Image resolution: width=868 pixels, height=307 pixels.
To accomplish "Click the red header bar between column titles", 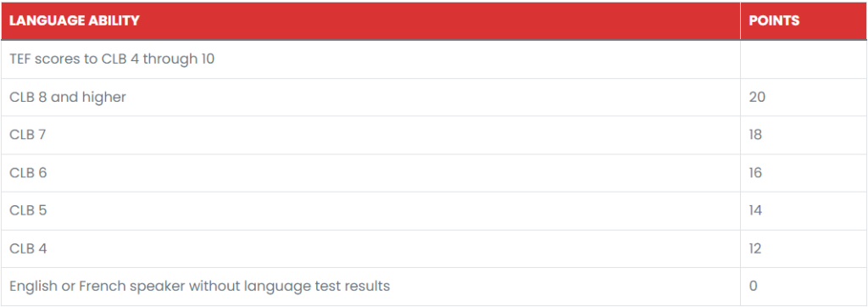I will coord(440,21).
